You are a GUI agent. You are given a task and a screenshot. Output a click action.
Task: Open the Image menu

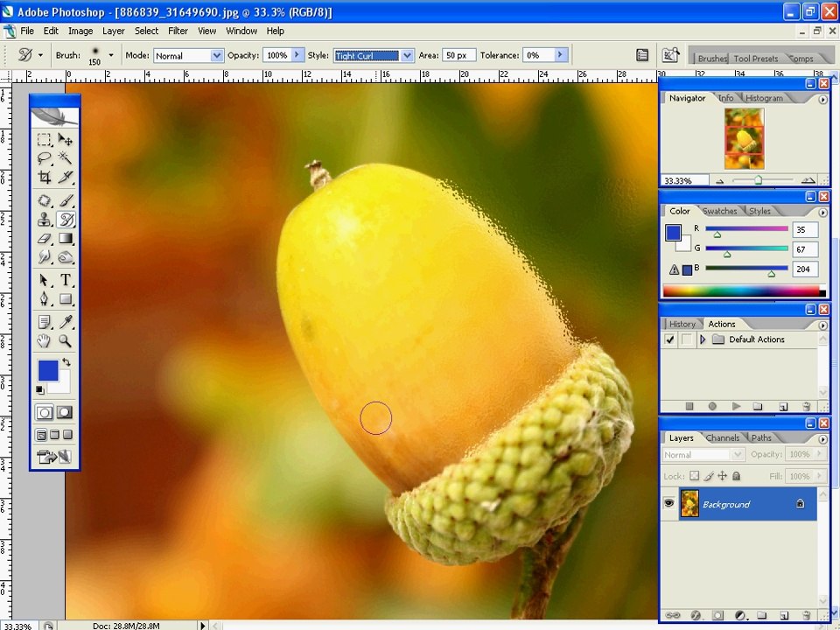click(80, 31)
